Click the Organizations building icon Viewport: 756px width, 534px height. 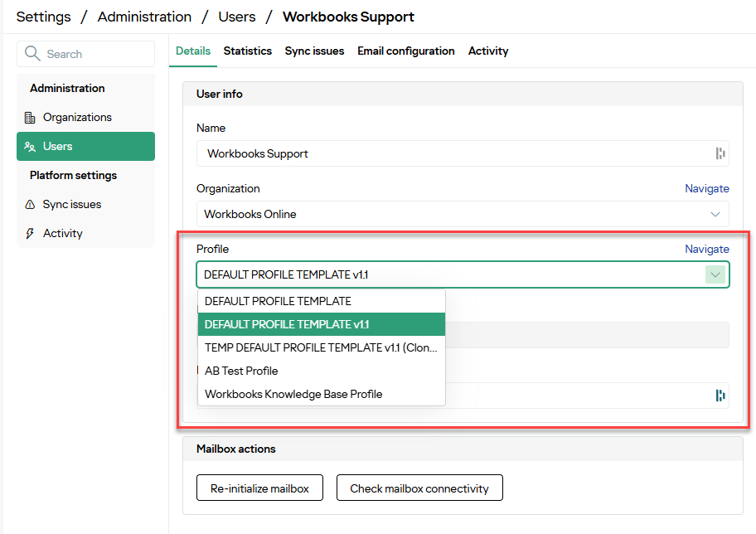30,117
